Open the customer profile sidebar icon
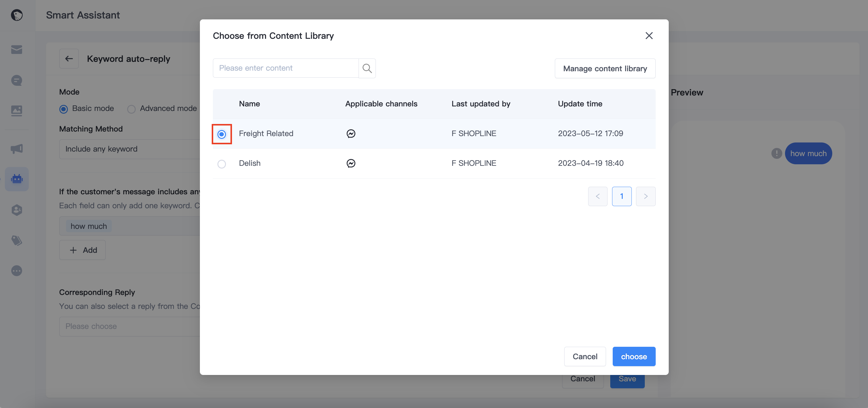The width and height of the screenshot is (868, 408). pyautogui.click(x=17, y=210)
